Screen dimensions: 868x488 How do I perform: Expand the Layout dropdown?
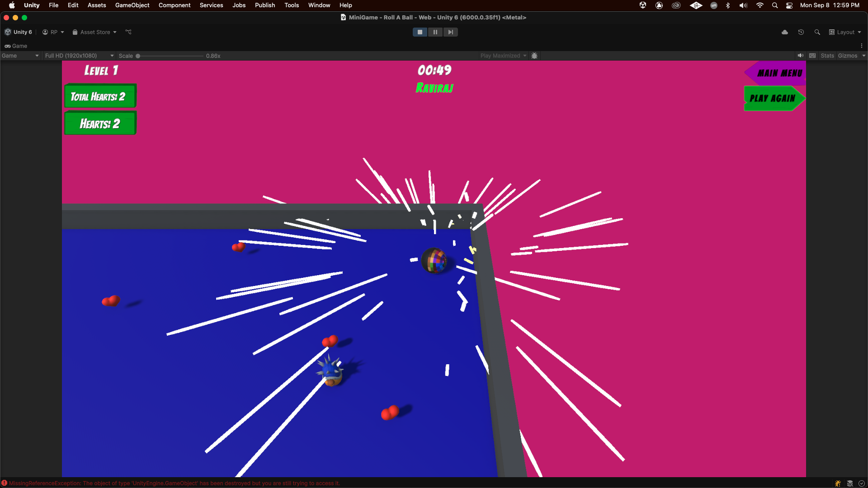coord(845,32)
